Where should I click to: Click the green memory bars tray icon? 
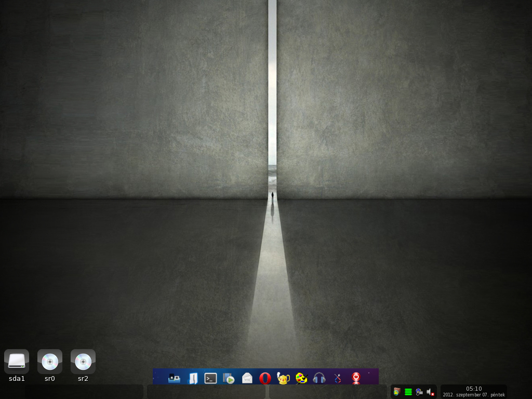click(408, 392)
